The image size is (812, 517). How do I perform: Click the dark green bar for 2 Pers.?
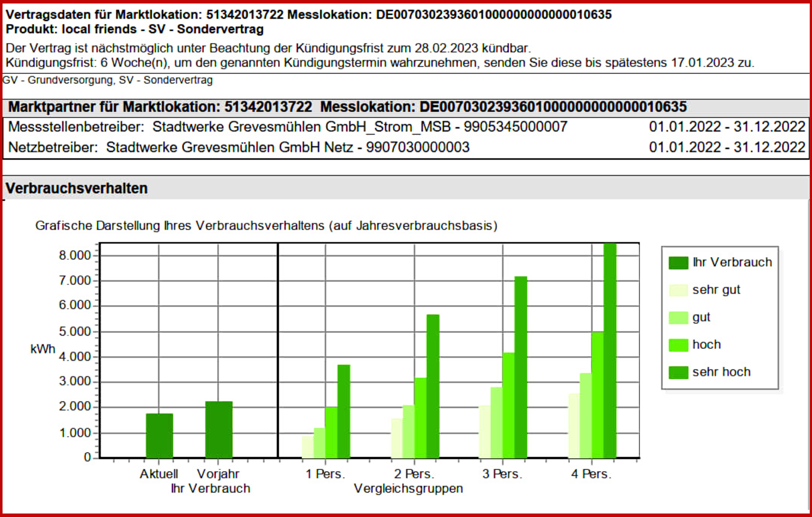tap(433, 386)
